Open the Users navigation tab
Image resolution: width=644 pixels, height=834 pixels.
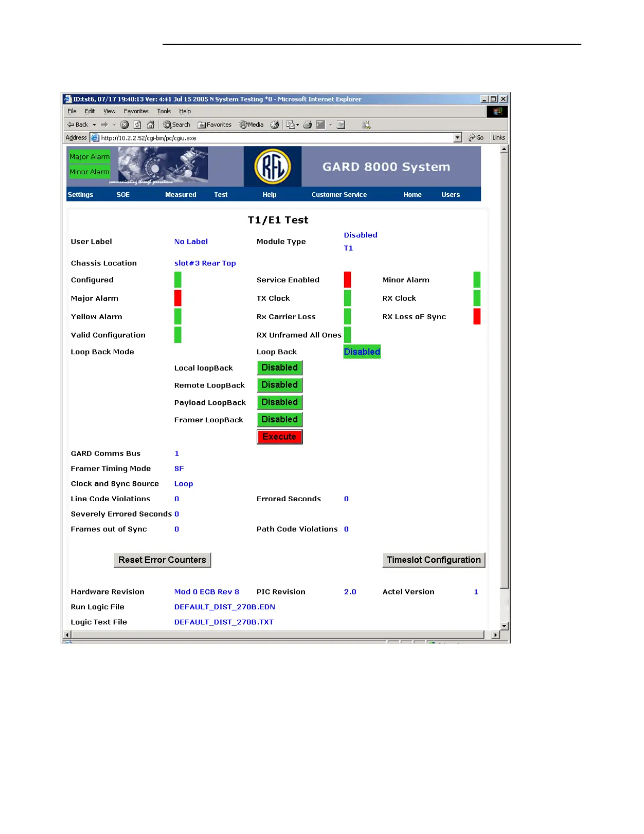451,195
